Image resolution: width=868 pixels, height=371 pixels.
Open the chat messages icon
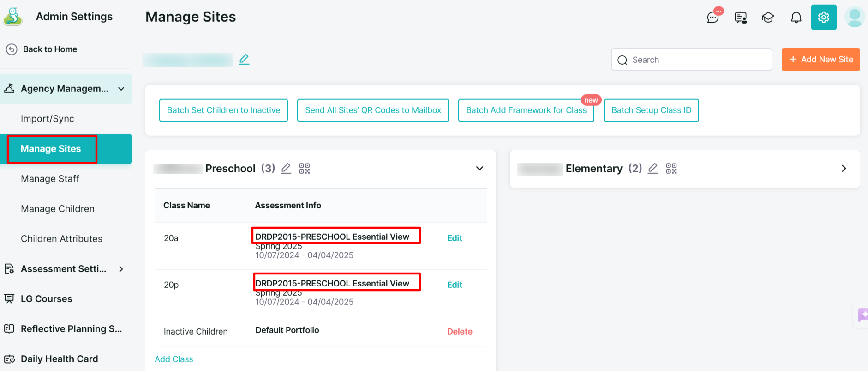pyautogui.click(x=713, y=18)
